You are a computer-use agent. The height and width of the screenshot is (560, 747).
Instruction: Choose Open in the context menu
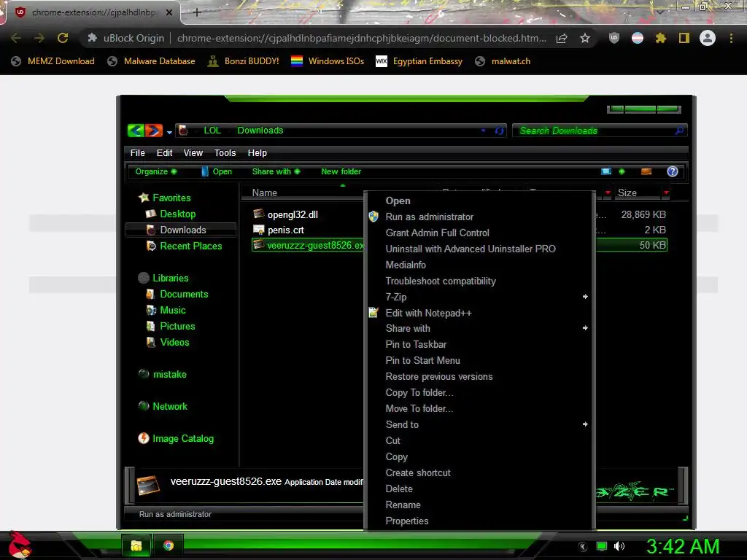[x=398, y=201]
